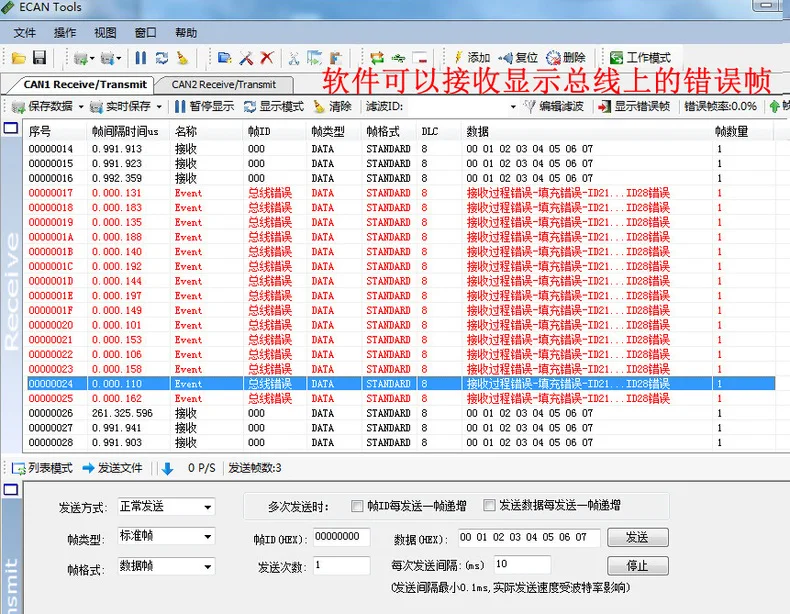Image resolution: width=790 pixels, height=614 pixels.
Task: Click the 复位 (reset) toolbar button
Action: [518, 58]
